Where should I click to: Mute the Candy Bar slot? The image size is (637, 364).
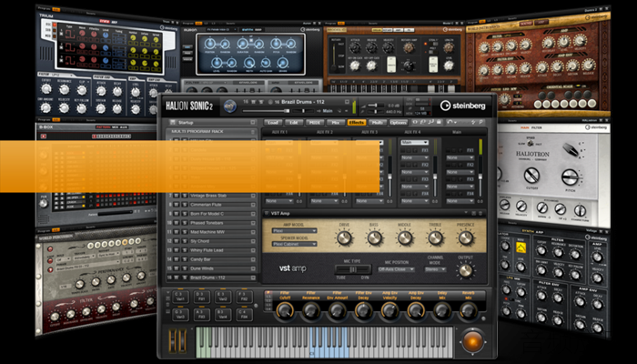[177, 259]
